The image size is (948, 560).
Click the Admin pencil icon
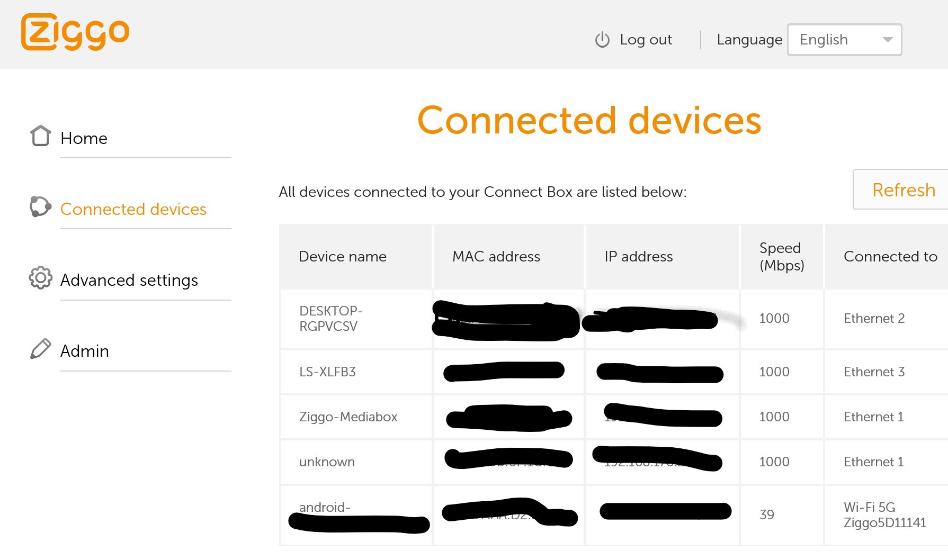(x=40, y=349)
